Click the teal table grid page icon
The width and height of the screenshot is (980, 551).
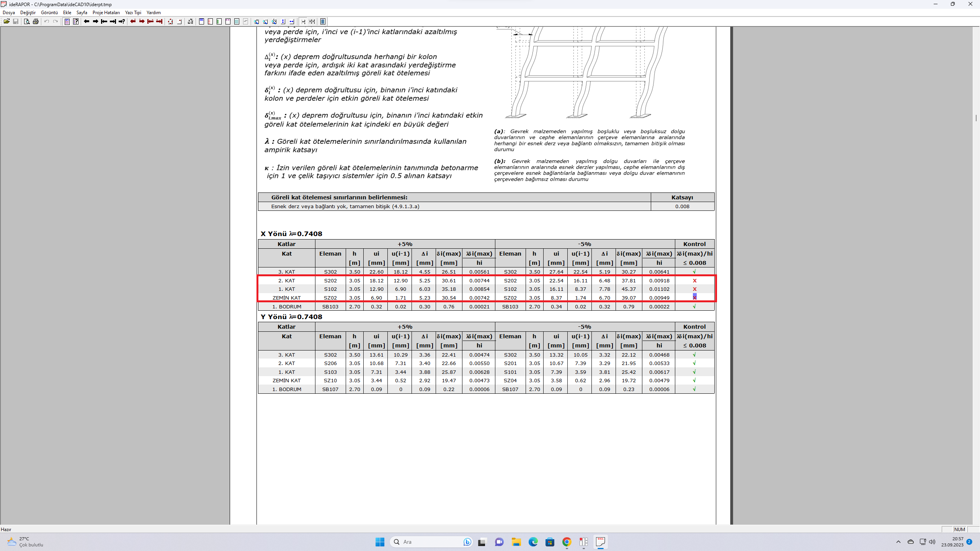pos(237,21)
